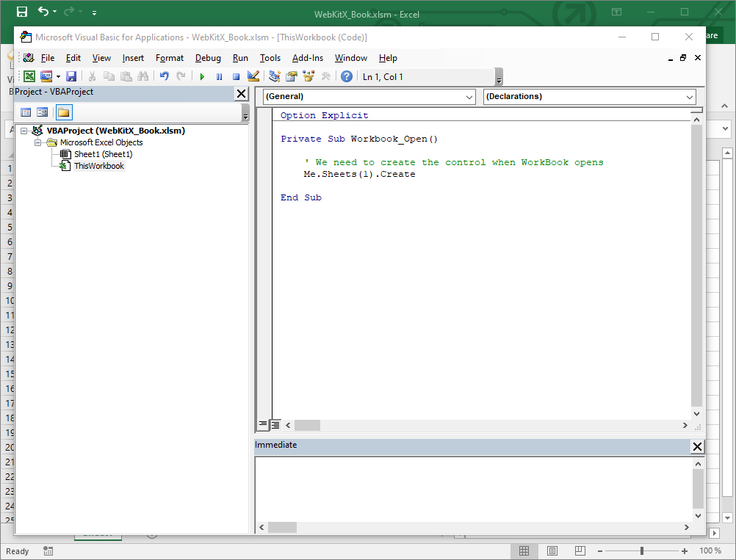The height and width of the screenshot is (560, 736).
Task: Open the Properties Window toolbar icon
Action: (292, 76)
